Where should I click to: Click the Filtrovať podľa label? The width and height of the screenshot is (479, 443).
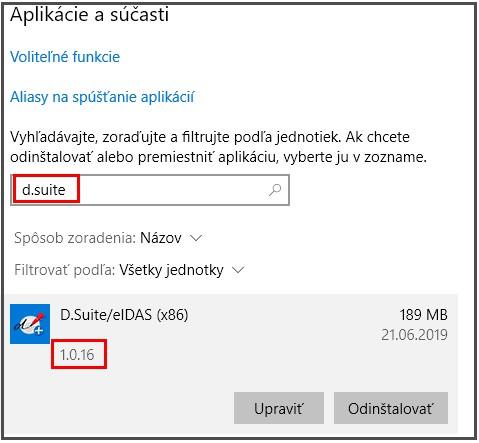[x=64, y=270]
